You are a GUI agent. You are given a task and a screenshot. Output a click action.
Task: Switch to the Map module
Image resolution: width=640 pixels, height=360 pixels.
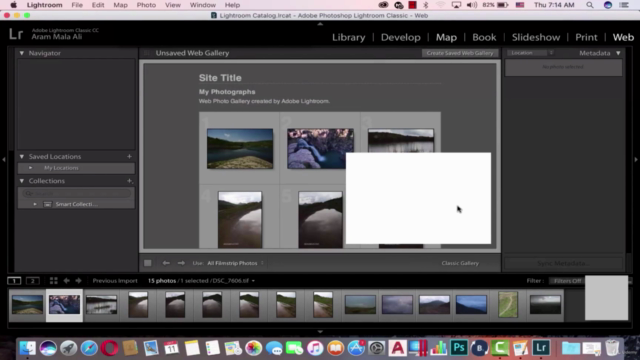coord(446,37)
